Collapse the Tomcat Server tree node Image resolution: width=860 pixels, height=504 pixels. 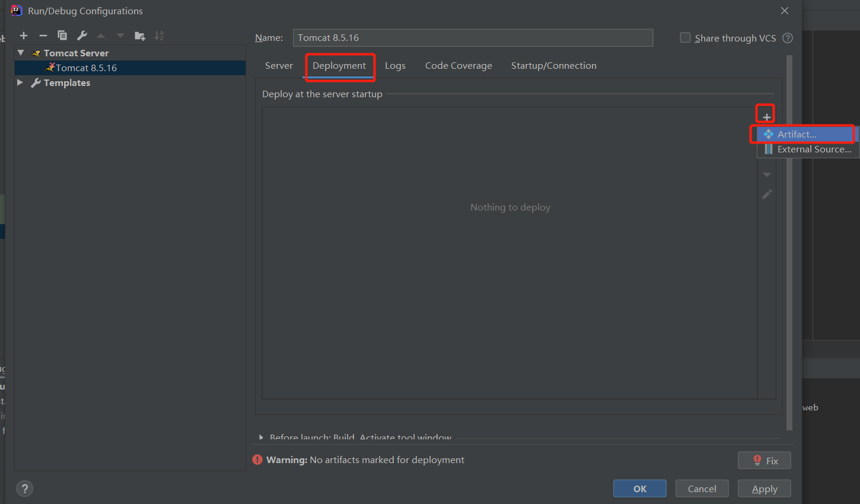click(21, 53)
